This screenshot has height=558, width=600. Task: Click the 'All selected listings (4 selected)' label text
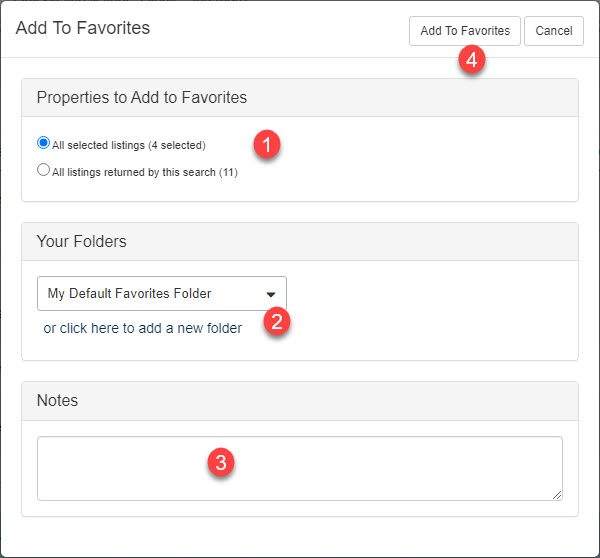click(129, 145)
